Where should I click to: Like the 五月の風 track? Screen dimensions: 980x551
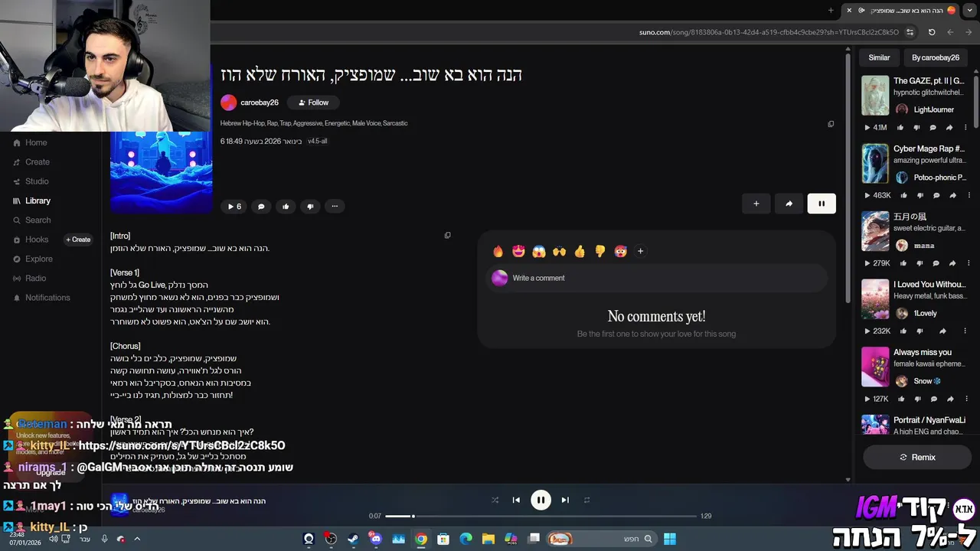tap(903, 263)
